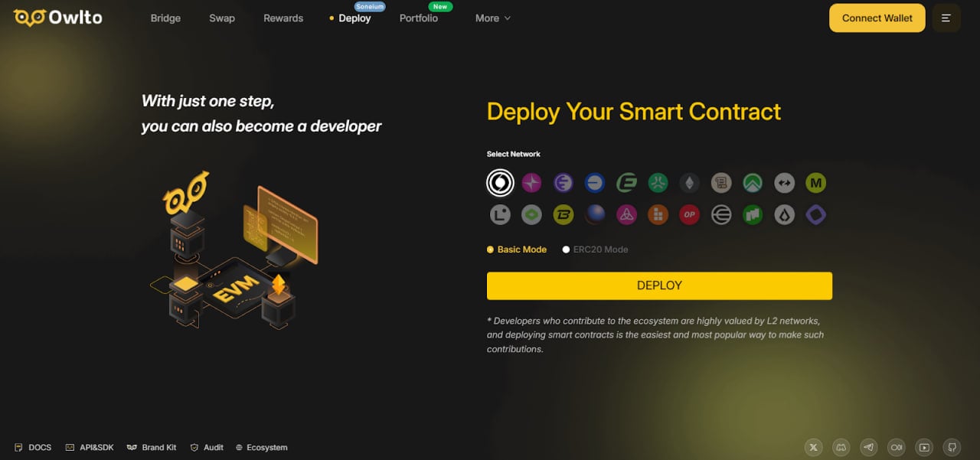
Task: Select the gray double-arrow network icon
Action: [x=785, y=183]
